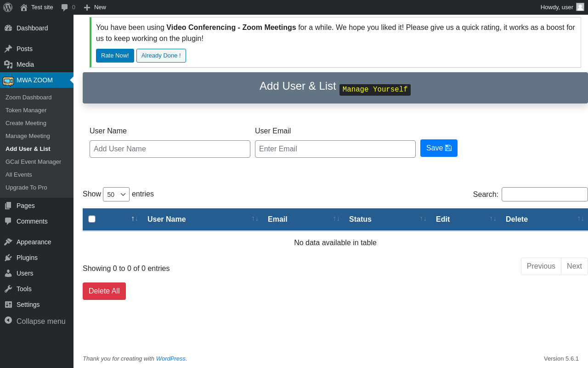The image size is (588, 368).
Task: Click the WordPress logo icon
Action: (8, 7)
